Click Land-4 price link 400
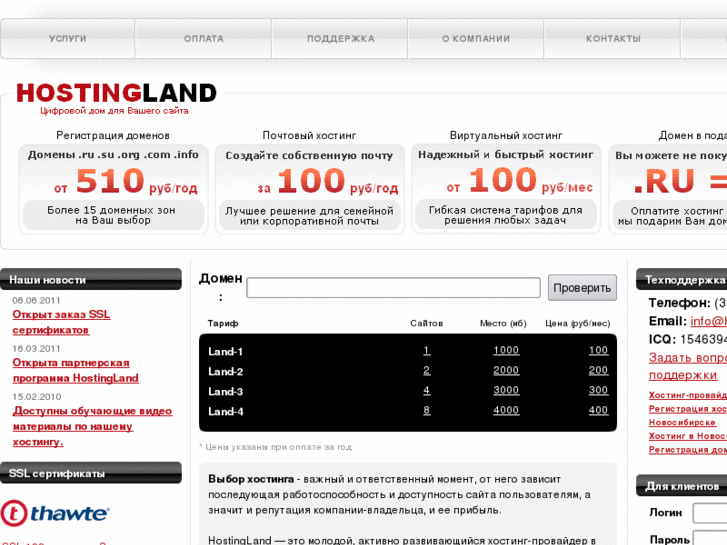The width and height of the screenshot is (727, 545). (x=598, y=410)
